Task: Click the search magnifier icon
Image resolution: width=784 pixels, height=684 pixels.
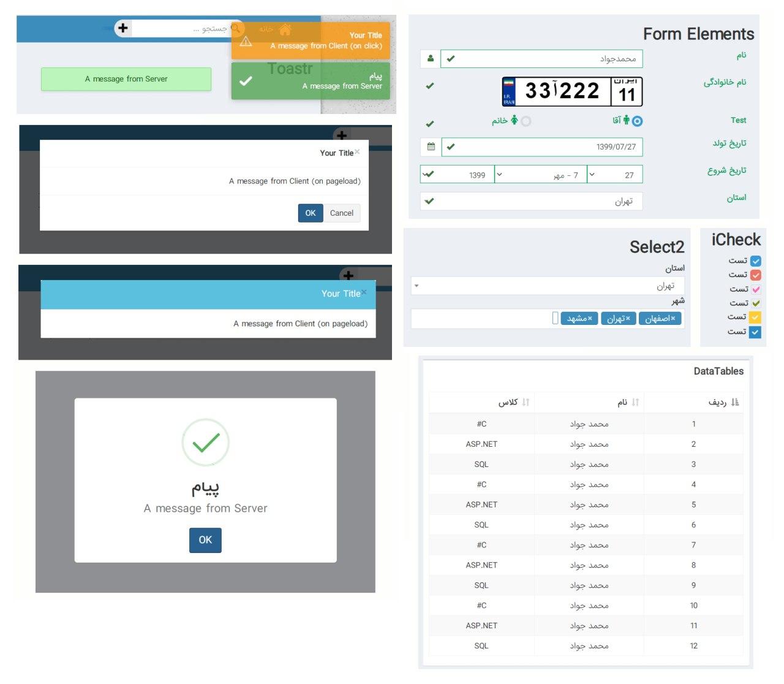Action: click(236, 28)
